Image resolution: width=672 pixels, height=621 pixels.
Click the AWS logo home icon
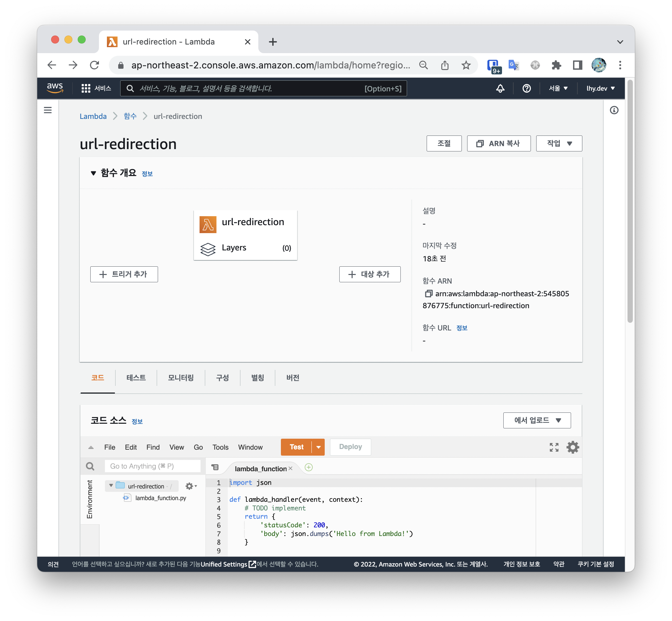[55, 88]
